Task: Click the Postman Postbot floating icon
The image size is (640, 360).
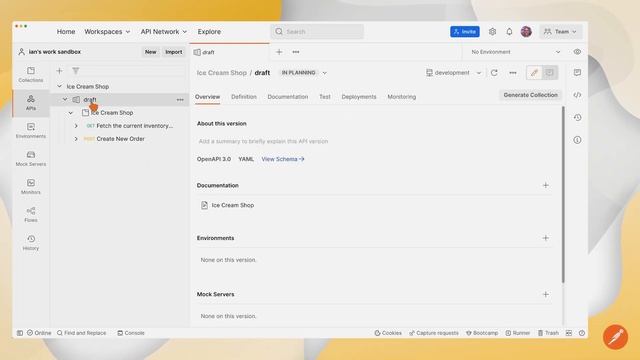Action: [x=615, y=337]
